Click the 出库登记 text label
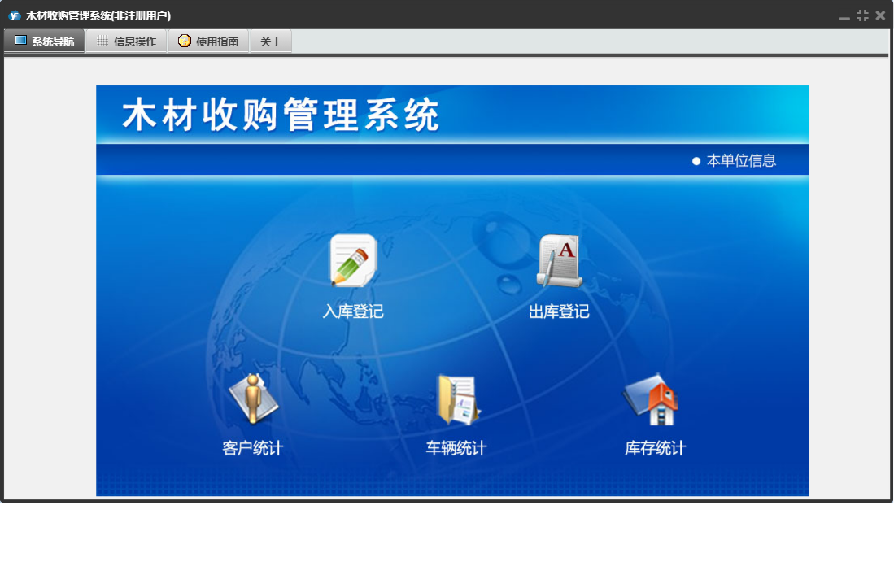This screenshot has width=894, height=588. [x=559, y=311]
